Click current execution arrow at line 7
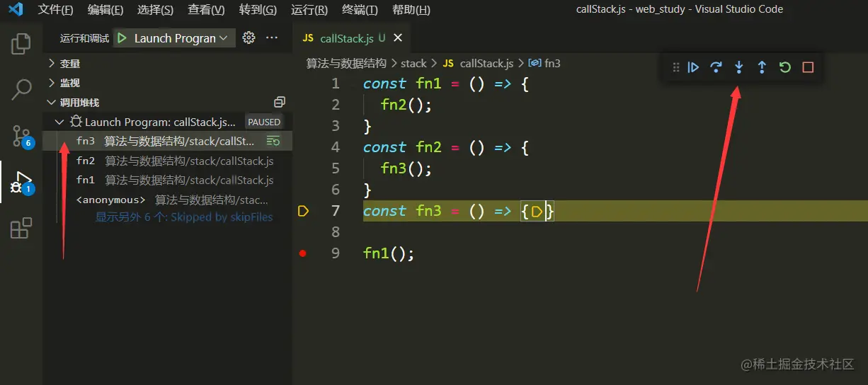The width and height of the screenshot is (868, 385). pyautogui.click(x=303, y=210)
